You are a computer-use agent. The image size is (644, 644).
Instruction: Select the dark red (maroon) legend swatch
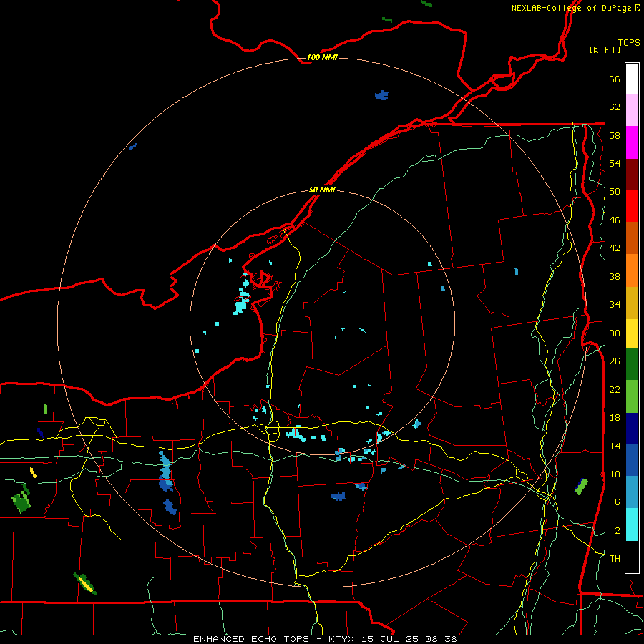tap(632, 175)
